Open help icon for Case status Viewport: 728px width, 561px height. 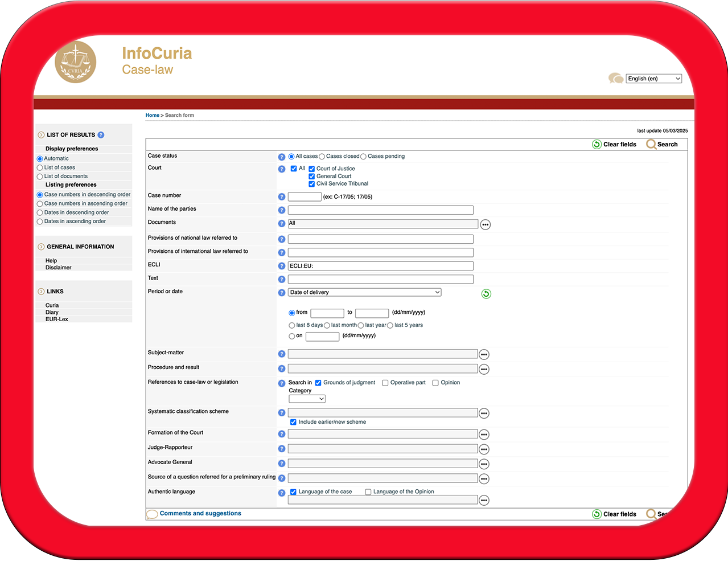pyautogui.click(x=281, y=157)
